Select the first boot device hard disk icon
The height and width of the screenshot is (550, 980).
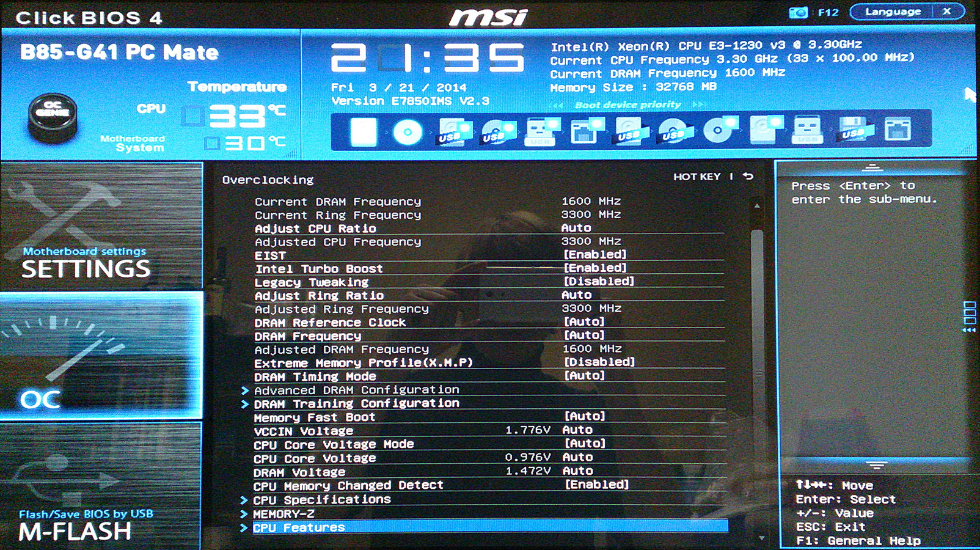(x=363, y=131)
